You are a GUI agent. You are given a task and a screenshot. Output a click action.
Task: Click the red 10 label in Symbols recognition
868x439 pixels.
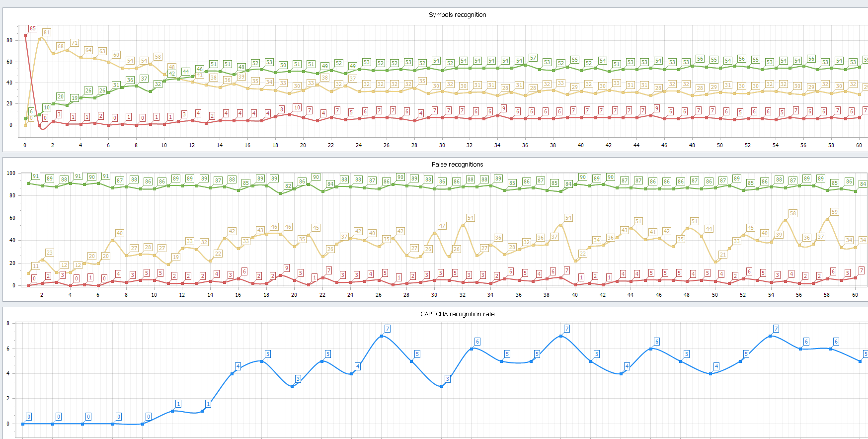coord(297,107)
